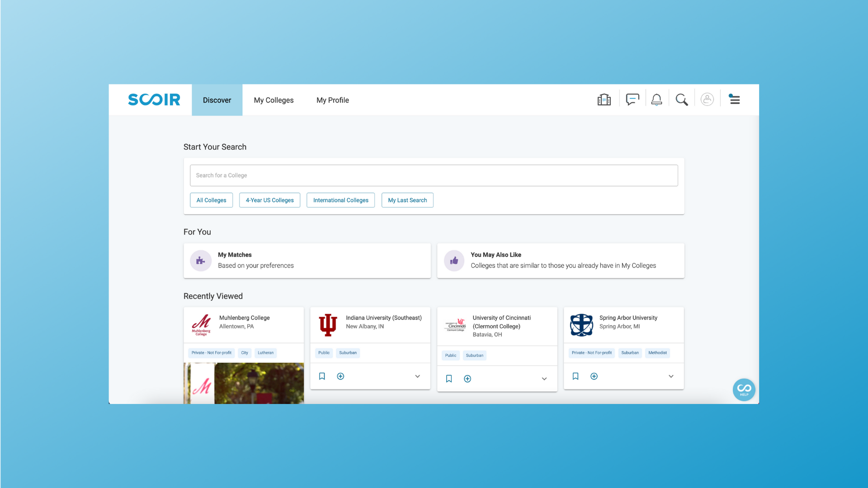Click the add/plus icon on Spring Arbor University card
This screenshot has width=868, height=488.
point(594,376)
